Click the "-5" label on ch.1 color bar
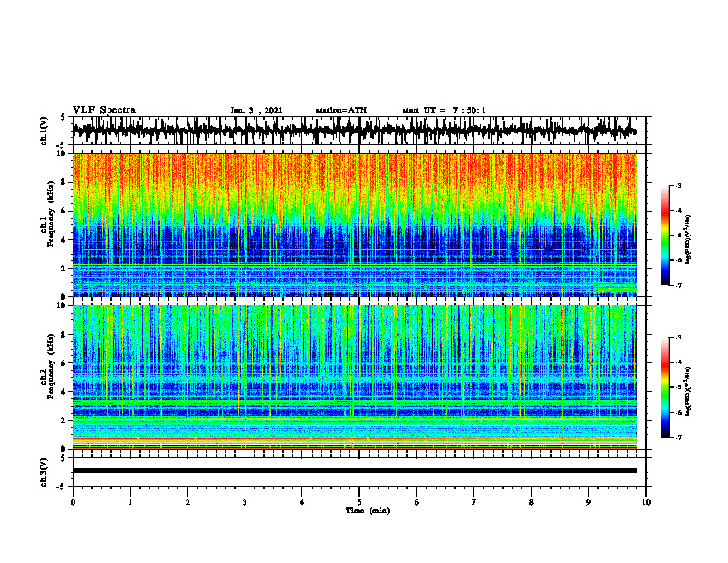 [678, 236]
